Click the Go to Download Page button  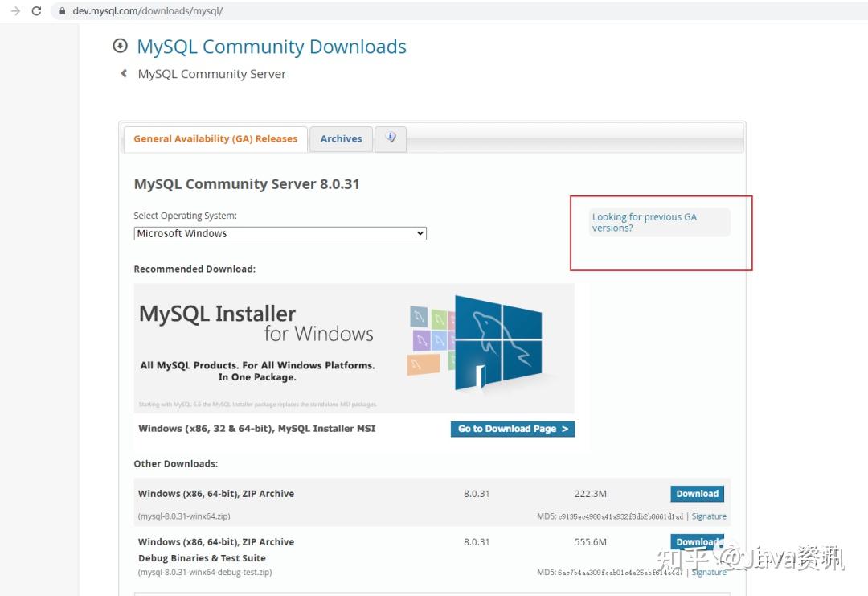coord(512,429)
